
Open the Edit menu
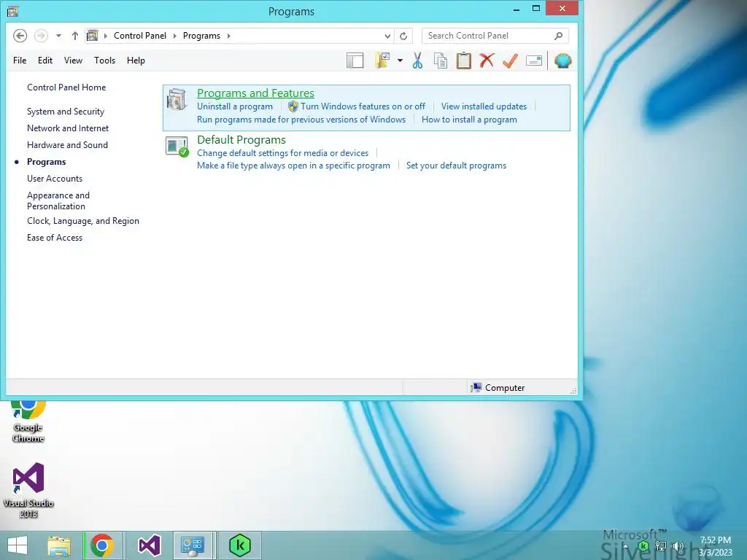(45, 61)
